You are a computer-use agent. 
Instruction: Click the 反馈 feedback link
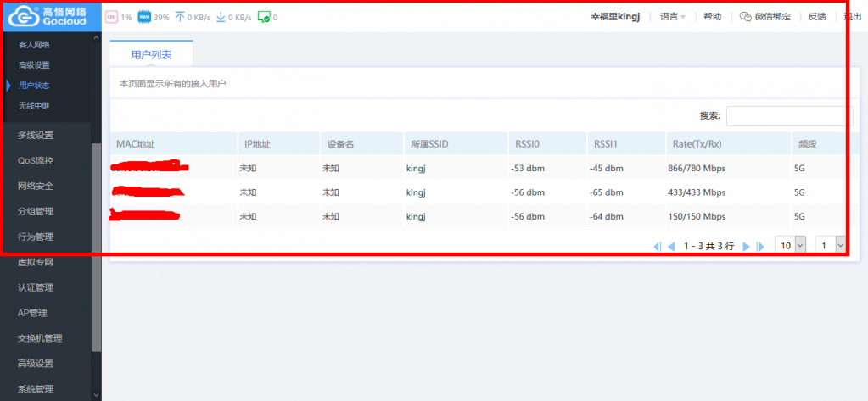pyautogui.click(x=816, y=17)
